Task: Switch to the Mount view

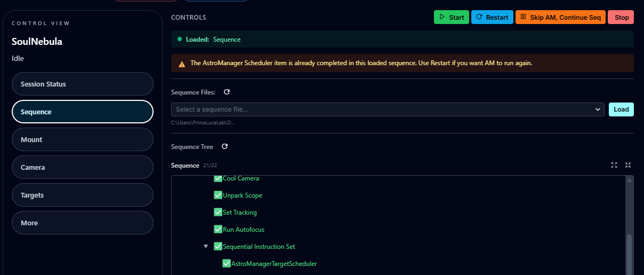Action: 83,140
